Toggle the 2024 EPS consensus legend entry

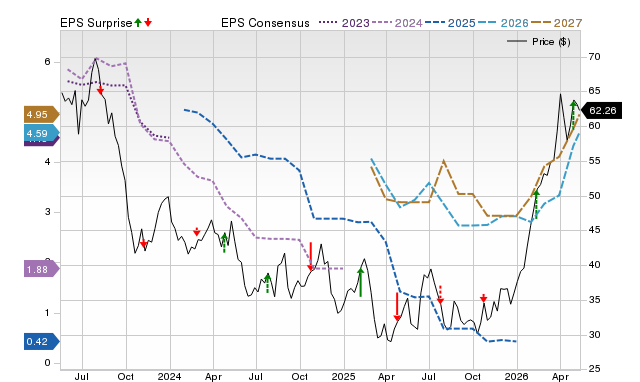[397, 23]
